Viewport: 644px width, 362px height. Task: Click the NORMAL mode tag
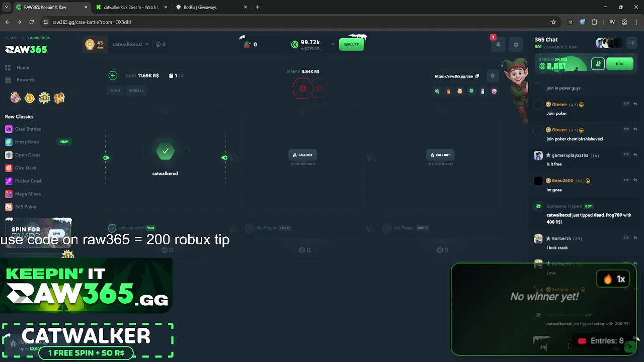(x=136, y=90)
